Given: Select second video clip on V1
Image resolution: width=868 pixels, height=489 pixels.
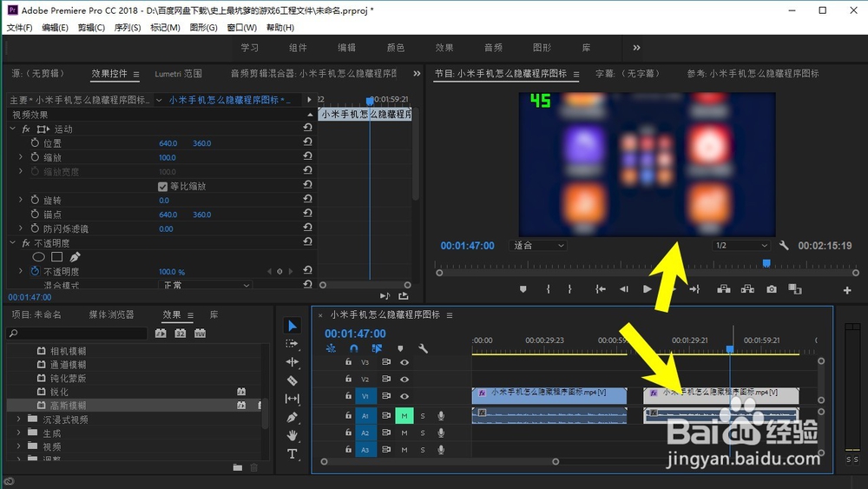Looking at the screenshot, I should coord(720,395).
